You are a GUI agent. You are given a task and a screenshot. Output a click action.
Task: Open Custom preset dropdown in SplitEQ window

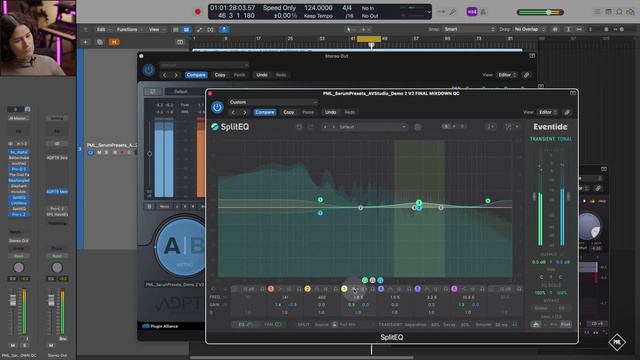point(273,102)
